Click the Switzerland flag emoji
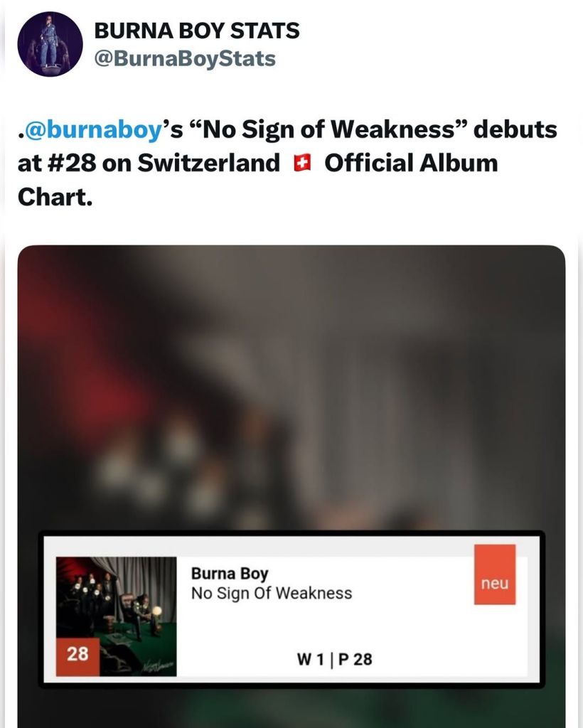 pos(302,164)
